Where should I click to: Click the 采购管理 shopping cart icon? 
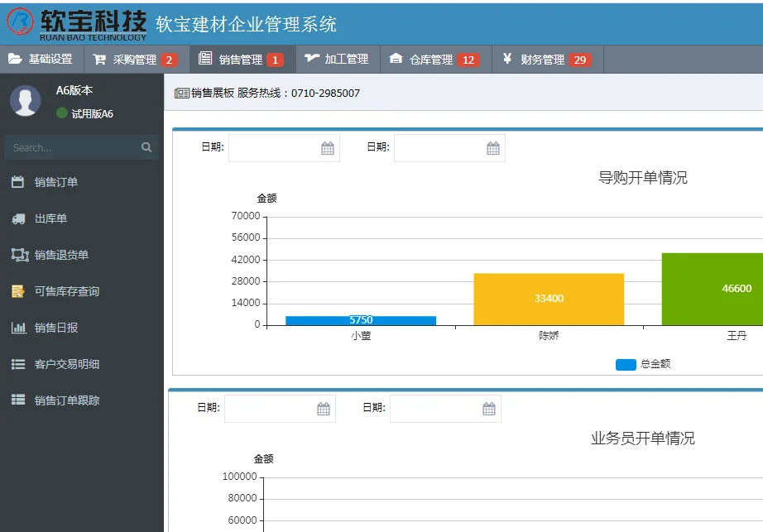click(99, 60)
